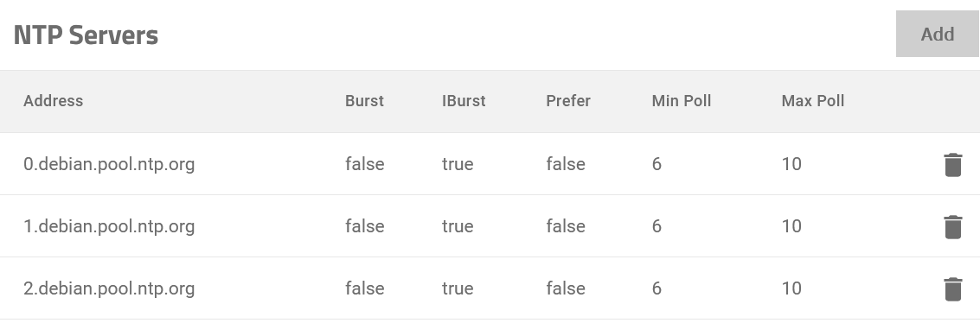The height and width of the screenshot is (323, 980).
Task: Select the Max Poll column header
Action: (812, 101)
